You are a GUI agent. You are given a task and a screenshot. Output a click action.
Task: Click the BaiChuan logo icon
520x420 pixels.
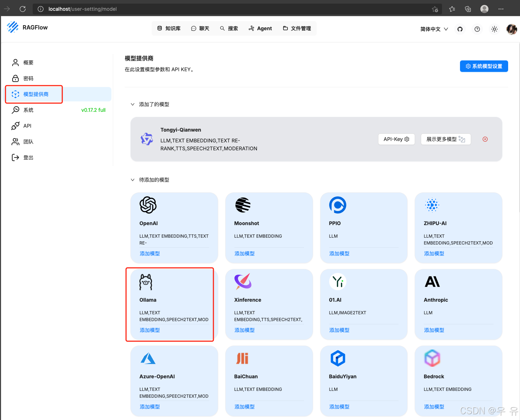click(x=242, y=358)
